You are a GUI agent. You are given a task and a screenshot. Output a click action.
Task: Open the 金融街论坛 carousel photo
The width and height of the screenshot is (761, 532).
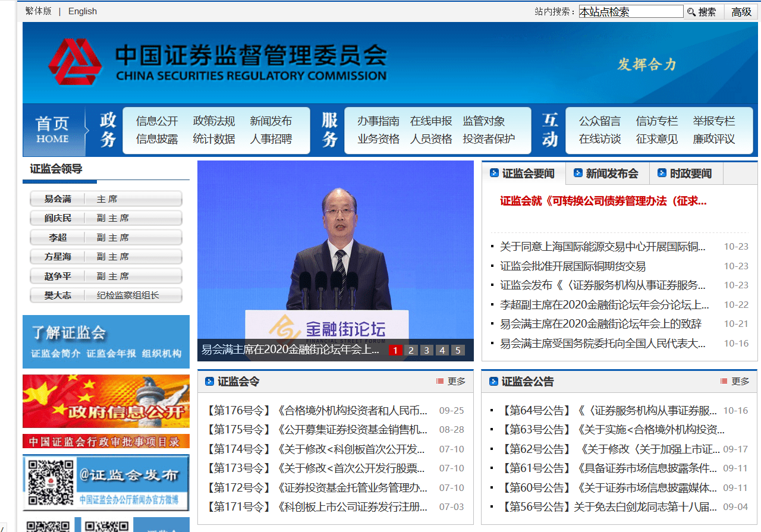335,260
